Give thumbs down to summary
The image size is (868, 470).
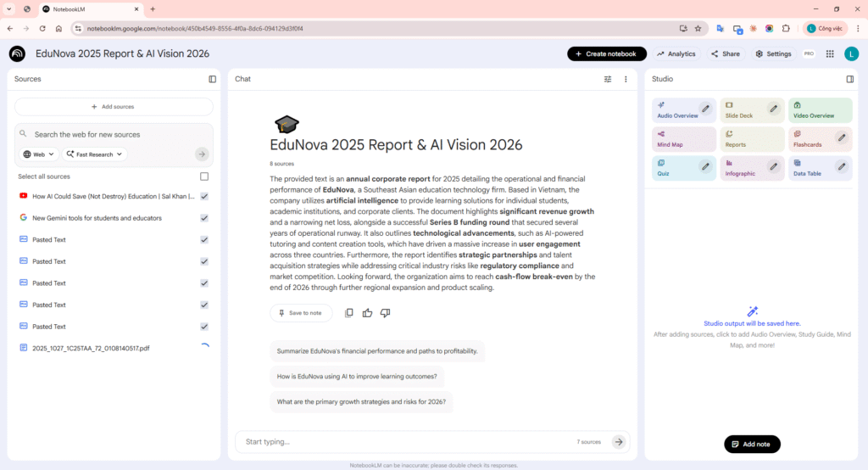tap(385, 313)
